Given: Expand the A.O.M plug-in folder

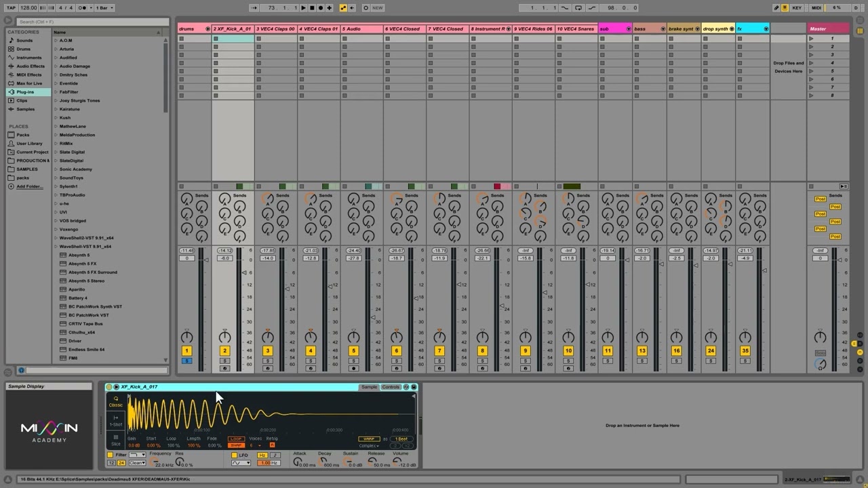Looking at the screenshot, I should 56,41.
